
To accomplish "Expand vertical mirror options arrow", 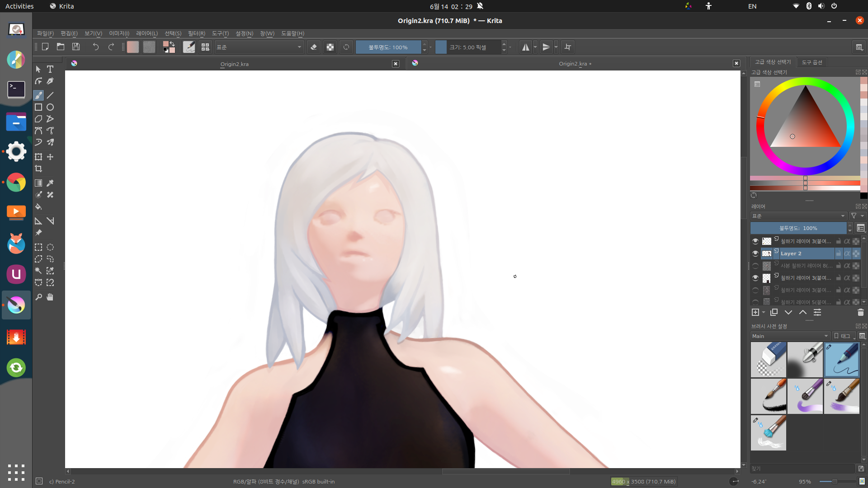I will [556, 47].
